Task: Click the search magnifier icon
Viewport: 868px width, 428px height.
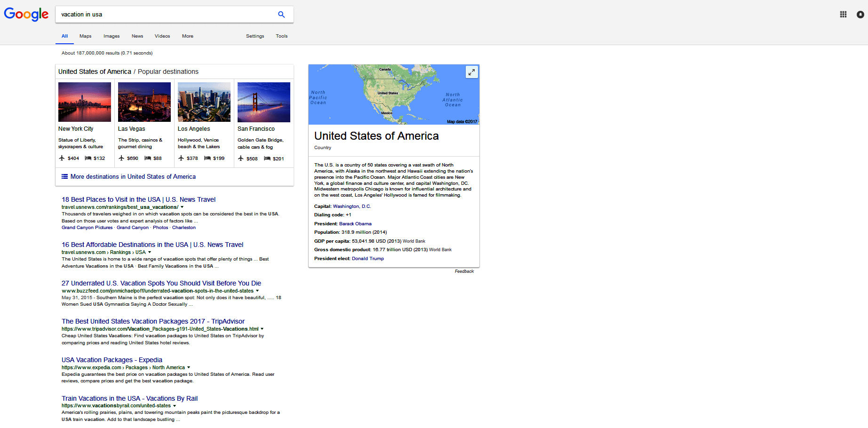Action: click(281, 14)
